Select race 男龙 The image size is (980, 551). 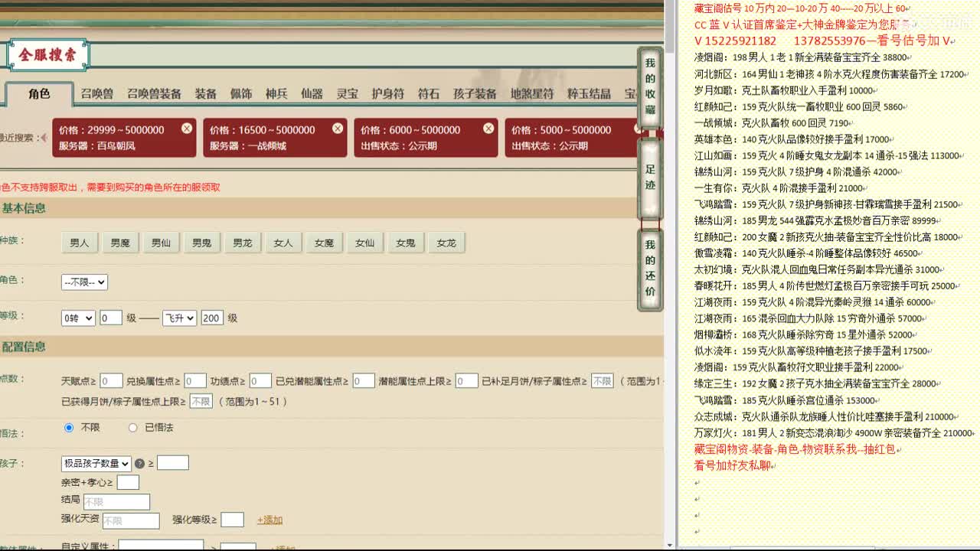[x=243, y=243]
